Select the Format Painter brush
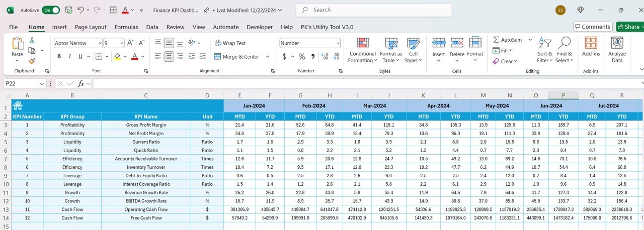The width and height of the screenshot is (644, 230). [x=32, y=61]
